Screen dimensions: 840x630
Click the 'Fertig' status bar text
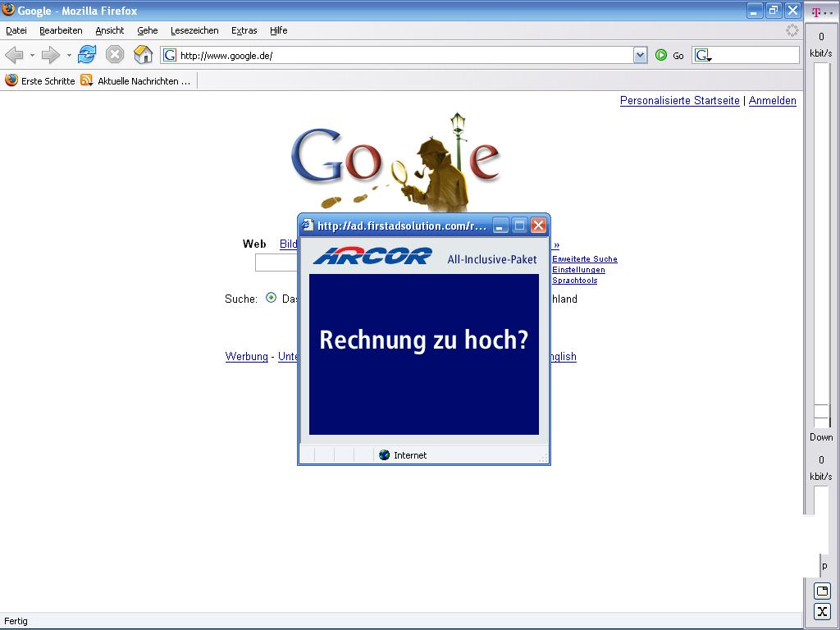16,621
